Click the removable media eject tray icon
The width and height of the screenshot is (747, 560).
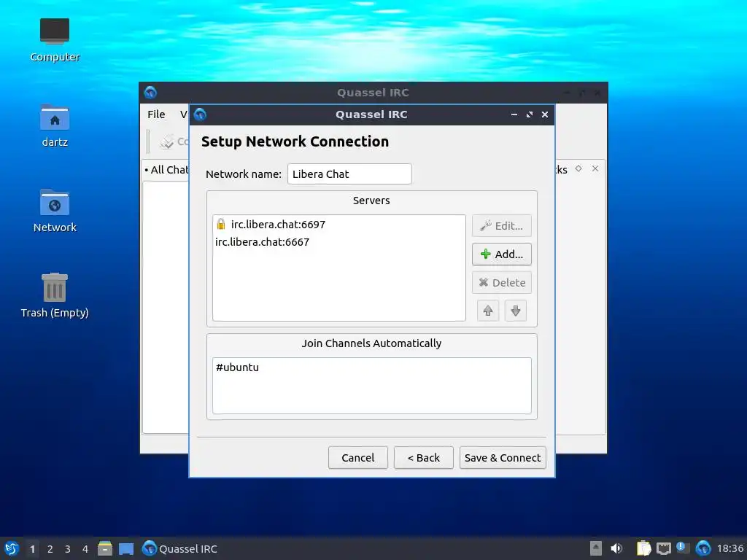point(596,548)
